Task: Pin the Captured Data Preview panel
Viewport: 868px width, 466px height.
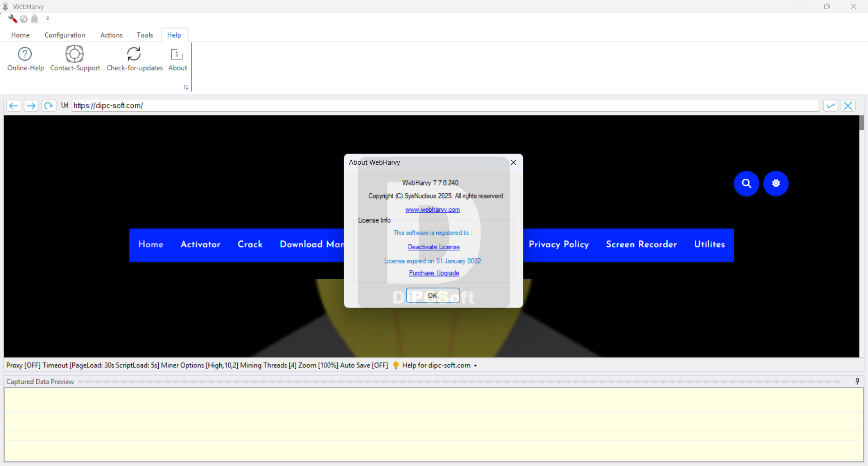Action: click(857, 381)
